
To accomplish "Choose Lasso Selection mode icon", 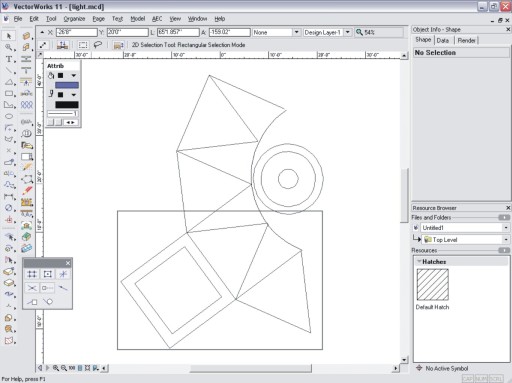I will [x=98, y=45].
